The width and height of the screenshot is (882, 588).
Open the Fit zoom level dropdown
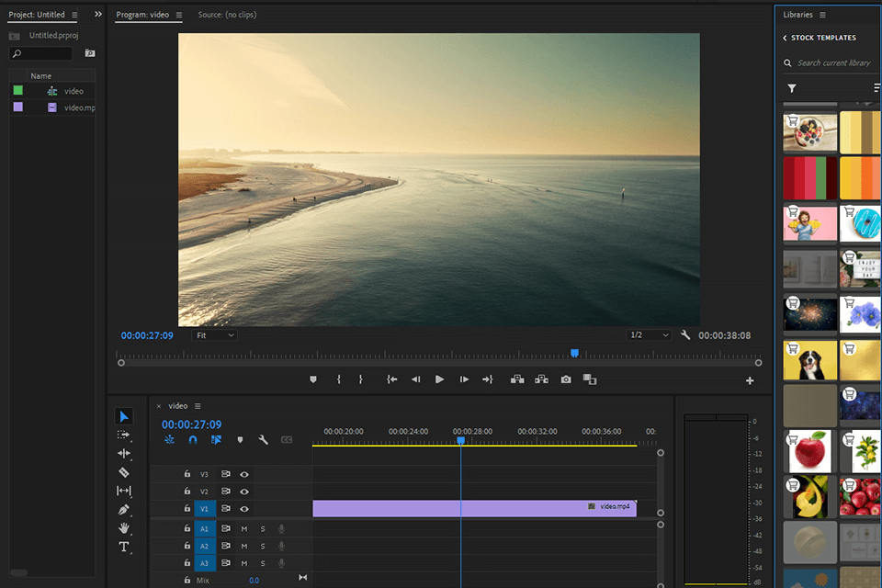click(214, 335)
